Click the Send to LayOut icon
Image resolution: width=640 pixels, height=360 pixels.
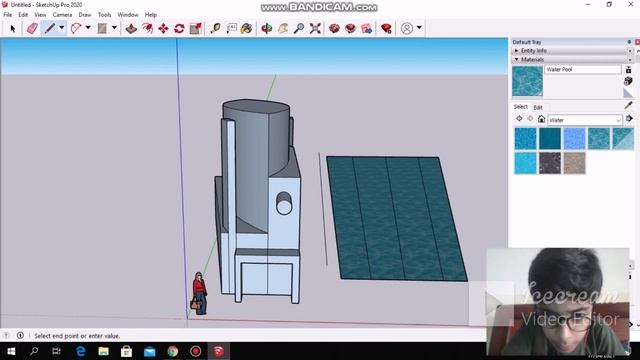tap(367, 28)
